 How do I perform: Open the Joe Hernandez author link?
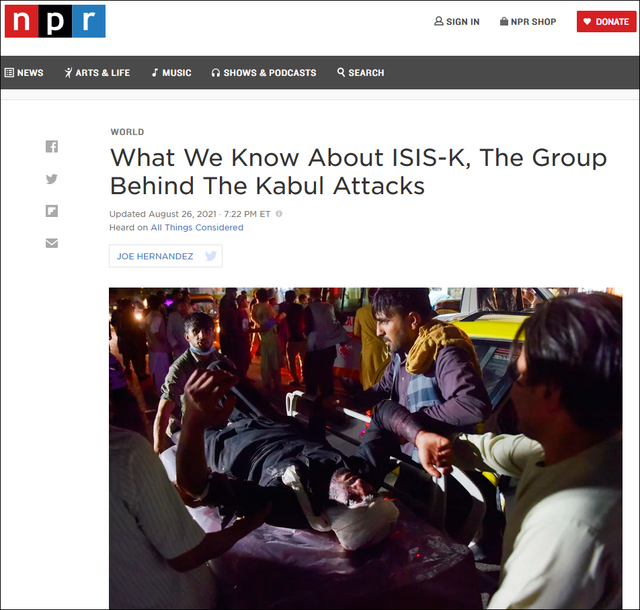pos(155,256)
